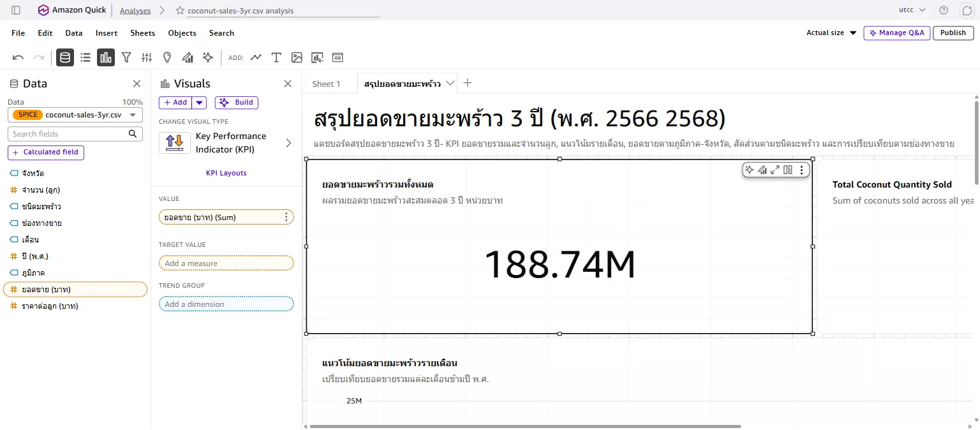Favorite the analysis with star icon
This screenshot has width=980, height=430.
[x=180, y=10]
